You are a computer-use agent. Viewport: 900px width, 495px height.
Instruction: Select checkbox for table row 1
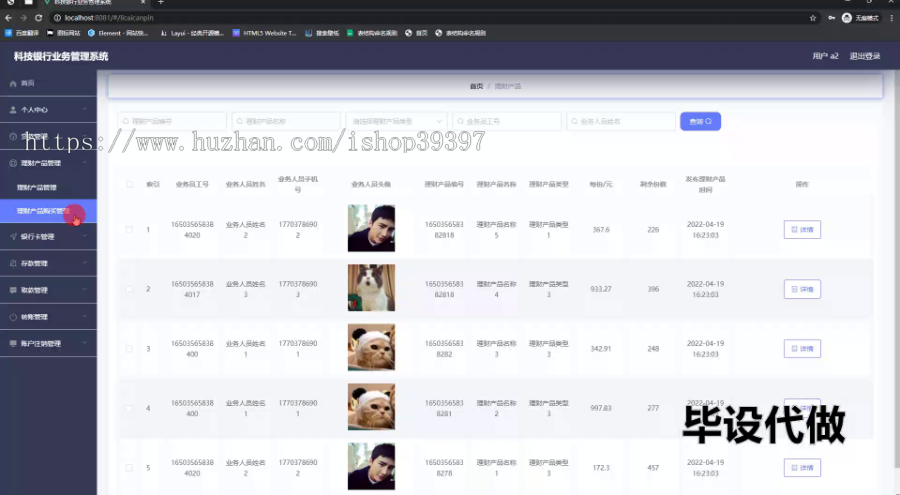129,230
